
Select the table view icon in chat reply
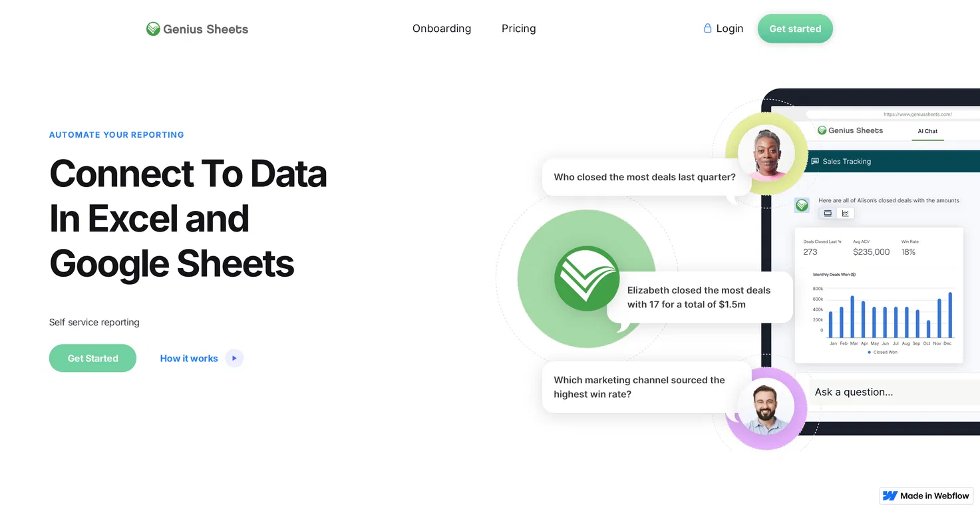click(828, 214)
